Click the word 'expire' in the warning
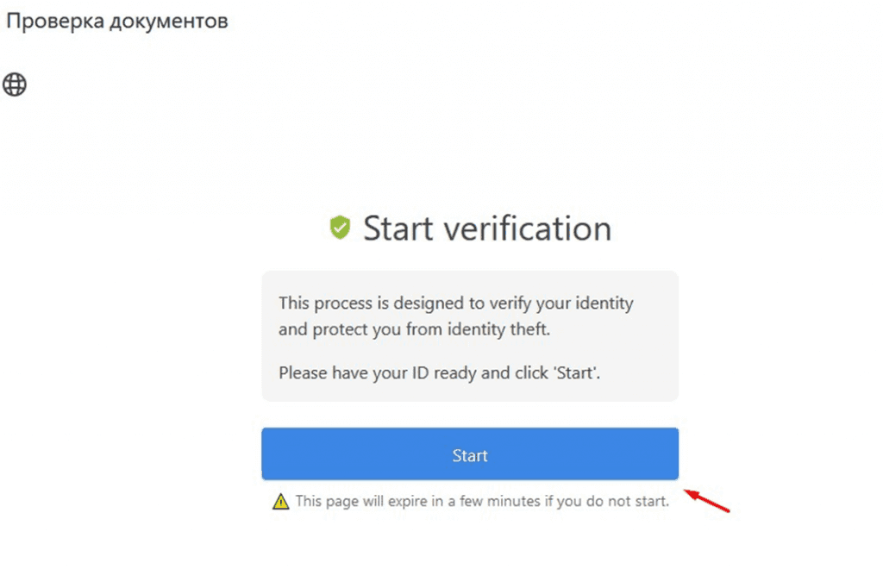This screenshot has height=588, width=883. pyautogui.click(x=408, y=501)
